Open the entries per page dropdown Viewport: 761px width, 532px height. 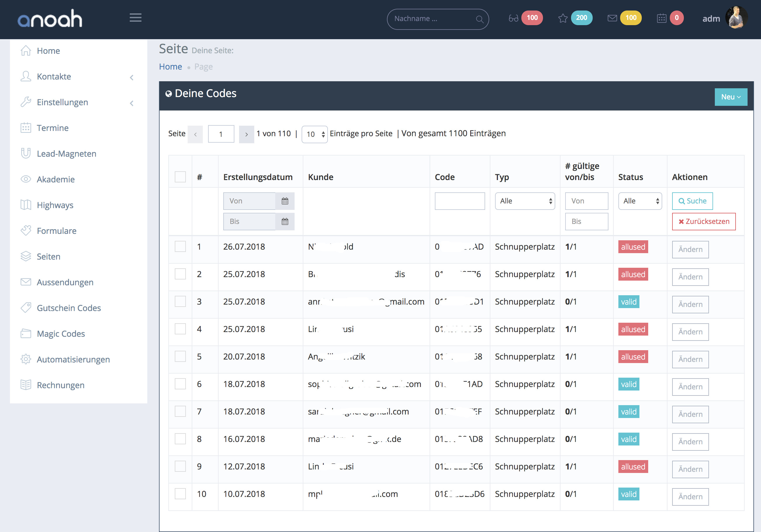click(x=314, y=134)
